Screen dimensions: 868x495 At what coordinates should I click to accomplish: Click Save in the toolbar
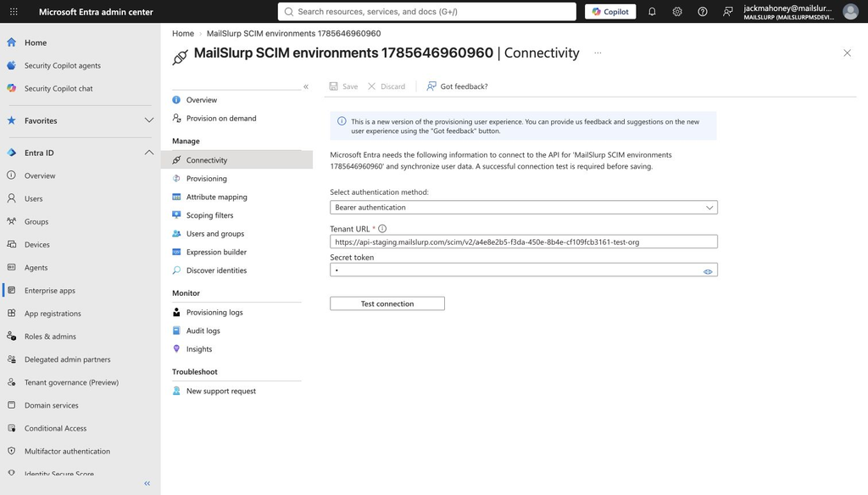tap(344, 86)
